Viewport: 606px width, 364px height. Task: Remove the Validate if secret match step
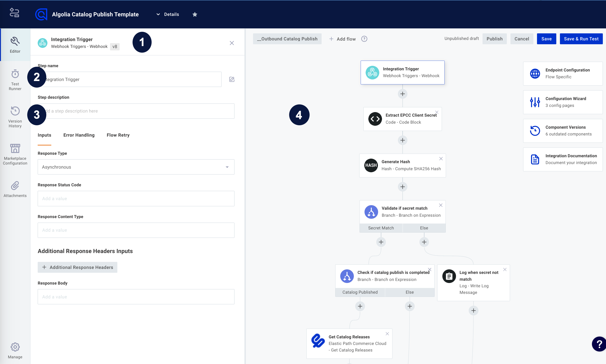[441, 205]
